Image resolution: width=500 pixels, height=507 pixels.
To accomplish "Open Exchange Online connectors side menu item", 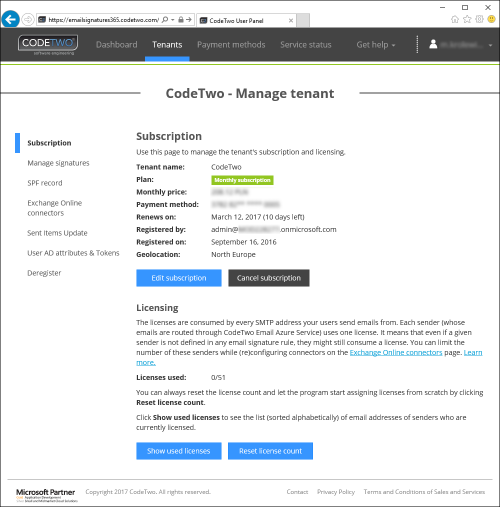I will pos(55,208).
